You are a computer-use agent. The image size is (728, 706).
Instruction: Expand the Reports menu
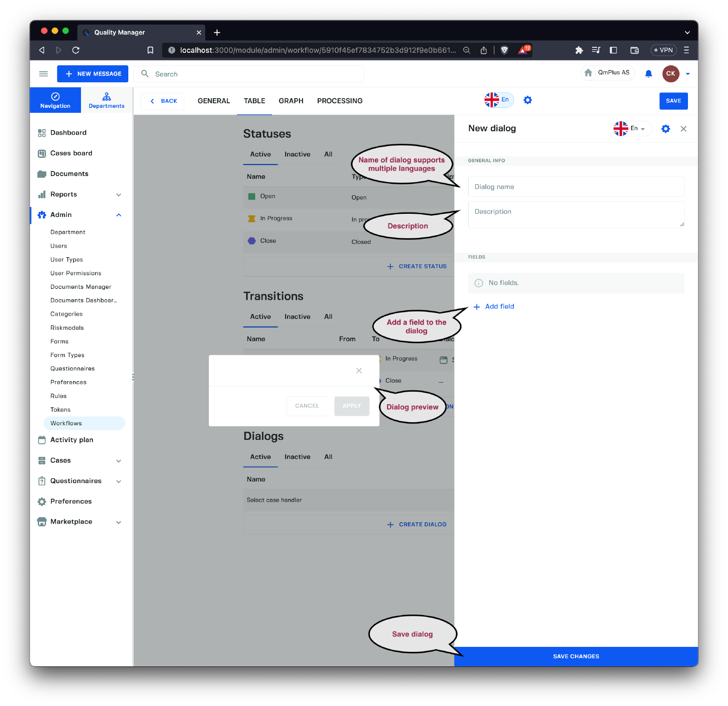[118, 195]
